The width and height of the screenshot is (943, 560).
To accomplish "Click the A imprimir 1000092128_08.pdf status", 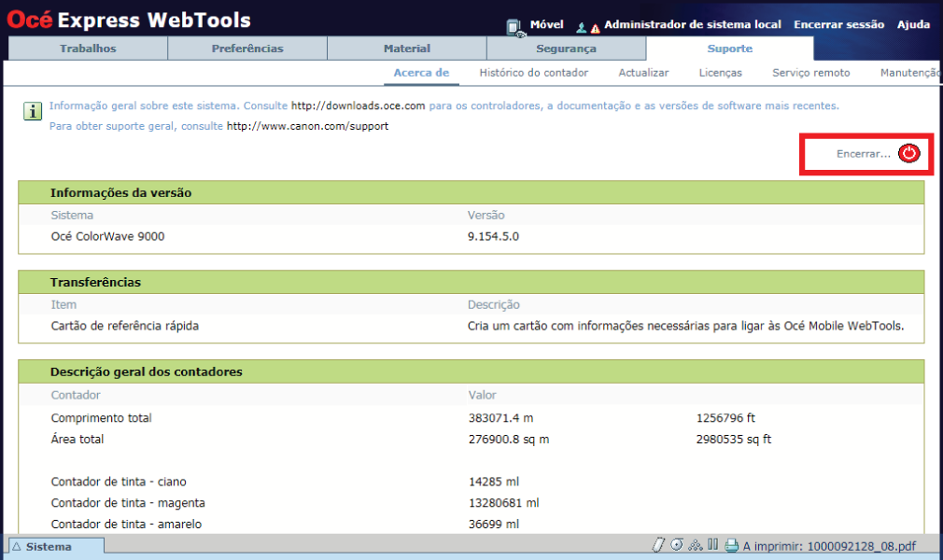I will pyautogui.click(x=829, y=546).
